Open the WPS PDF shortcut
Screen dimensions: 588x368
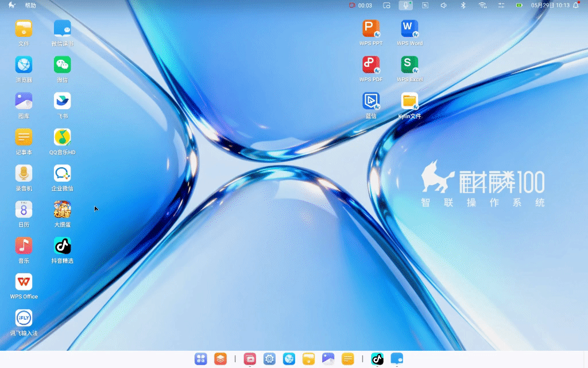coord(371,64)
